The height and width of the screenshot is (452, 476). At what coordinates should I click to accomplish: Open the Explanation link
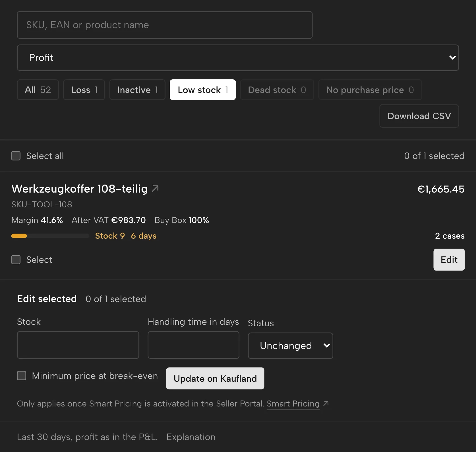point(191,437)
